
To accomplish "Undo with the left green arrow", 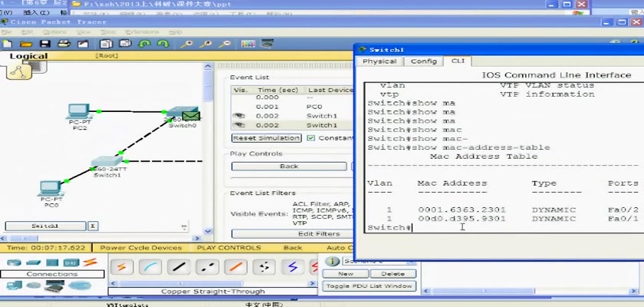I will 144,44.
